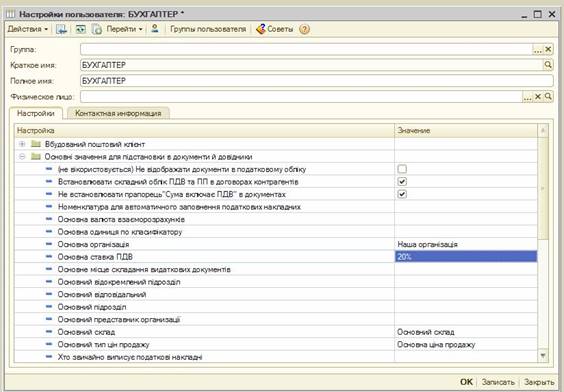Screen dimensions: 564x392
Task: Click the OK button
Action: tap(466, 382)
